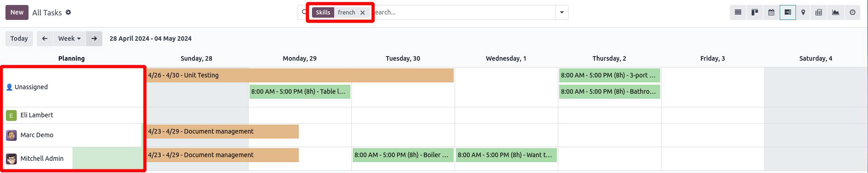
Task: Select the Mitchell Admin row
Action: point(72,159)
